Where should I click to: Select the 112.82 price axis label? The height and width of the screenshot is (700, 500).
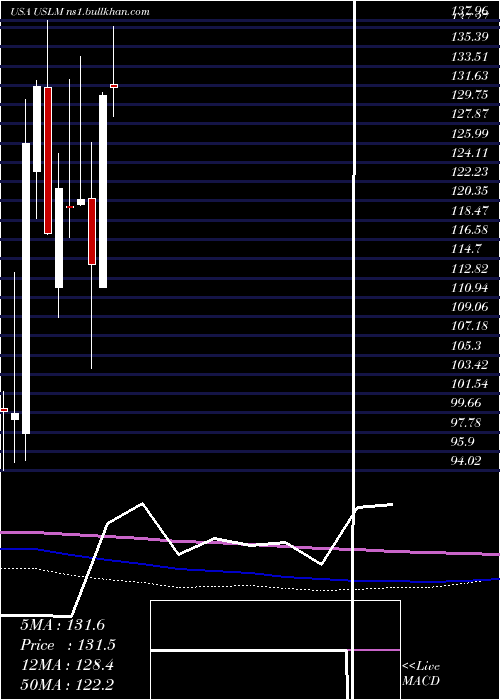point(469,268)
